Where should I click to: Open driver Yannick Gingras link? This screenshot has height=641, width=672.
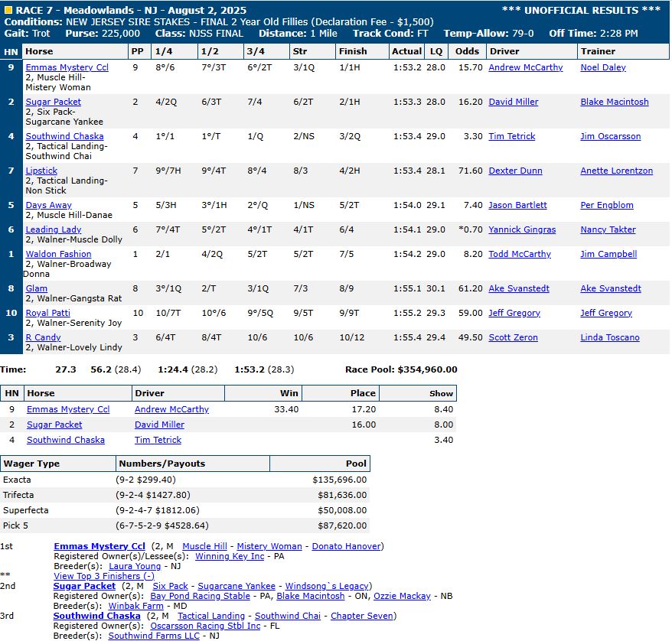point(522,229)
